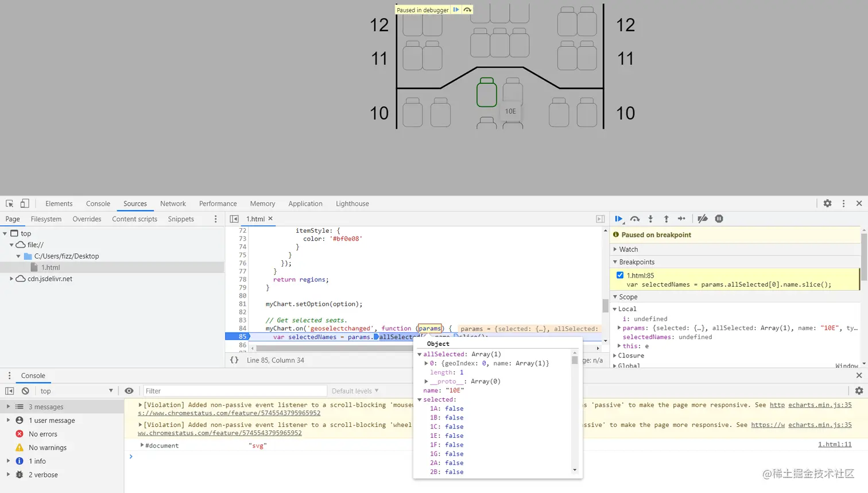Deactivate breakpoints icon
Image resolution: width=868 pixels, height=493 pixels.
click(703, 219)
